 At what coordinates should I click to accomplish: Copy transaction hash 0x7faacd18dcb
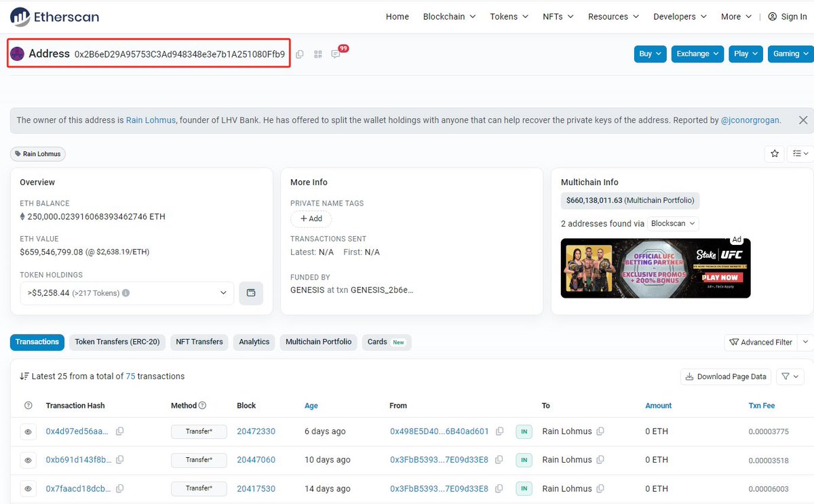[120, 488]
